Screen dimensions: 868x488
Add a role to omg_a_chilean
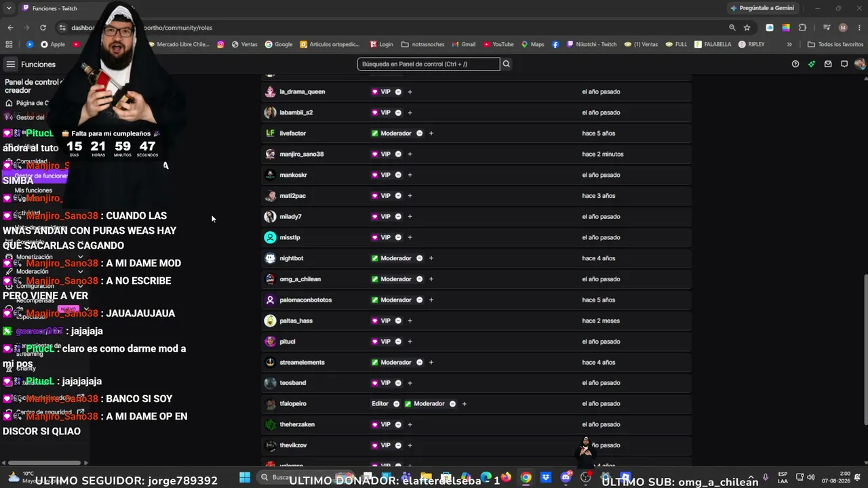tap(431, 279)
